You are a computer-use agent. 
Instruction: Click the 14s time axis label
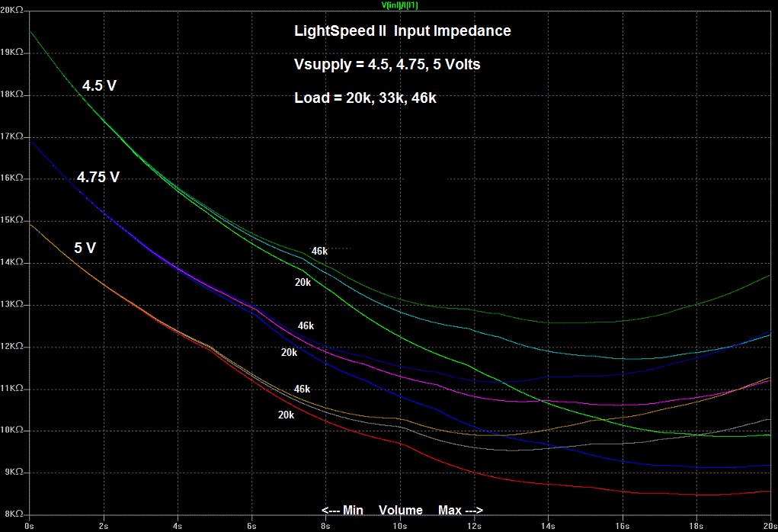click(548, 527)
